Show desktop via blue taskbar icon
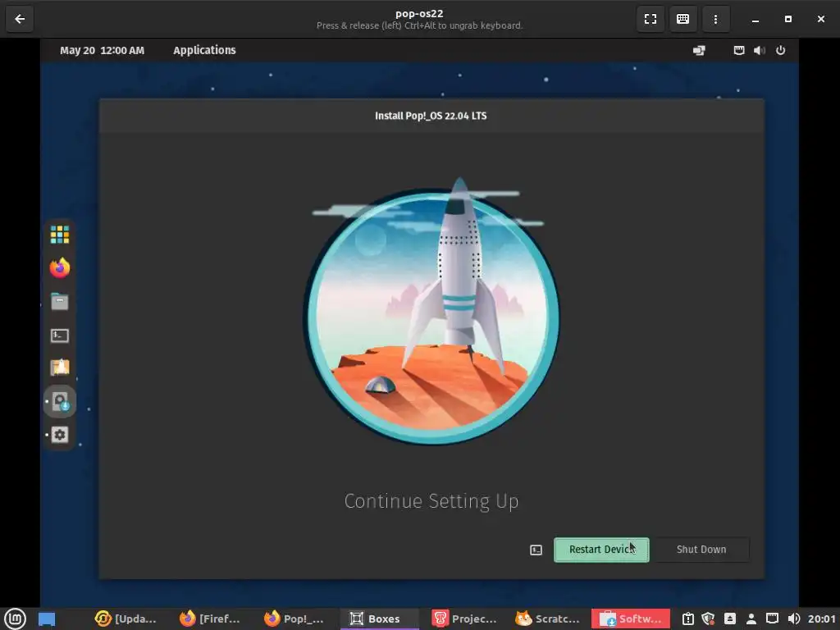This screenshot has width=840, height=630. (47, 619)
